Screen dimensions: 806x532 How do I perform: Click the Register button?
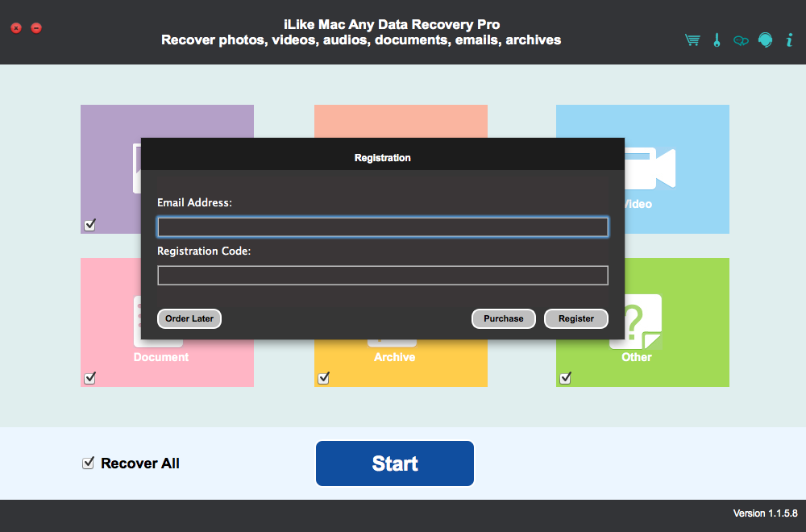(576, 318)
